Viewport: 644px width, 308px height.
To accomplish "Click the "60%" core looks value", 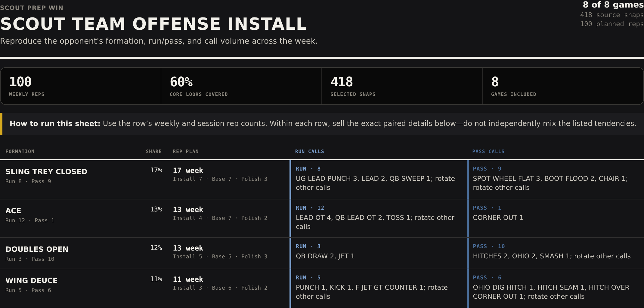I will 181,82.
